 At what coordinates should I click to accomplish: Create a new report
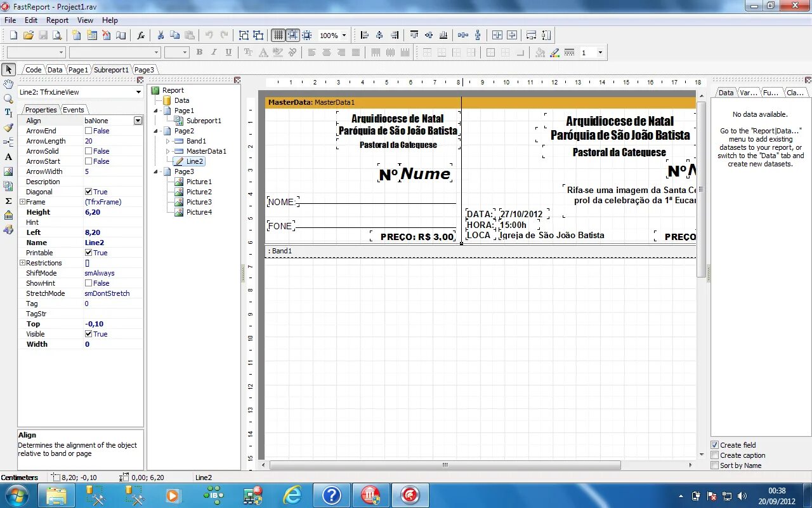point(13,36)
